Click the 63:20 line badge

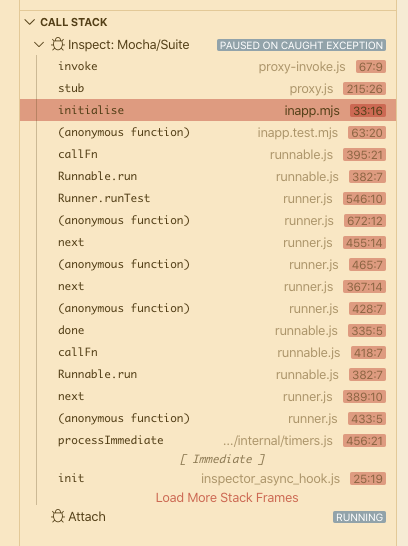coord(367,133)
